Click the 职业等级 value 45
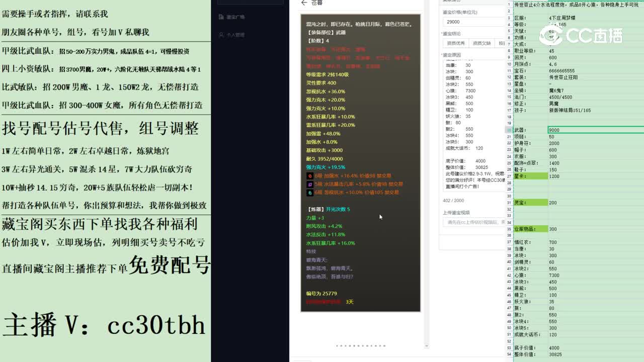This screenshot has height=362, width=644. click(552, 51)
